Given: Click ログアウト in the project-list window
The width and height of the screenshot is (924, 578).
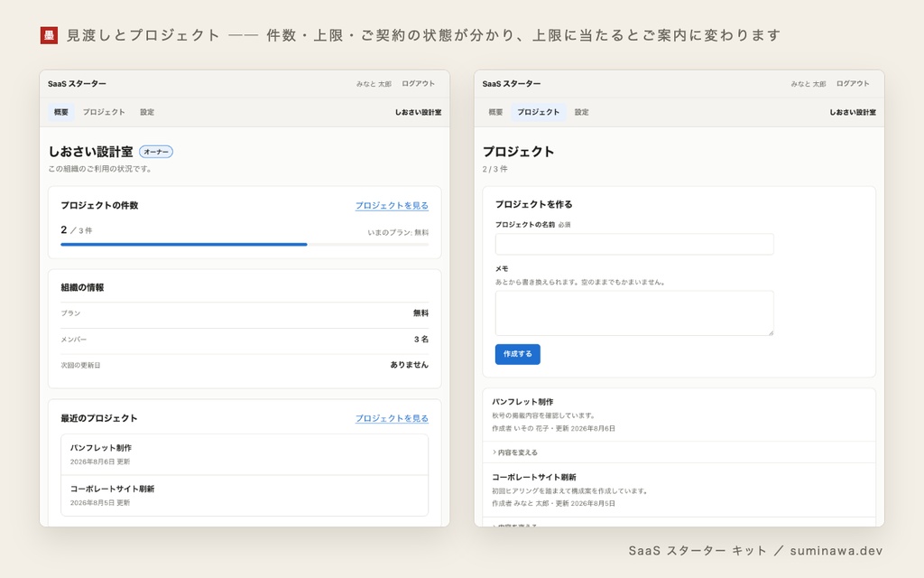Looking at the screenshot, I should pyautogui.click(x=853, y=84).
